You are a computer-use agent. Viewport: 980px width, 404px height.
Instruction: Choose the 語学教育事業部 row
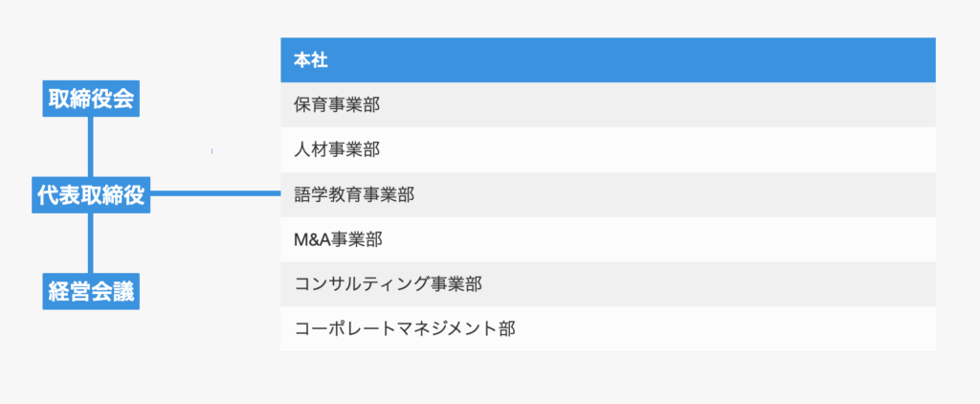[x=607, y=194]
